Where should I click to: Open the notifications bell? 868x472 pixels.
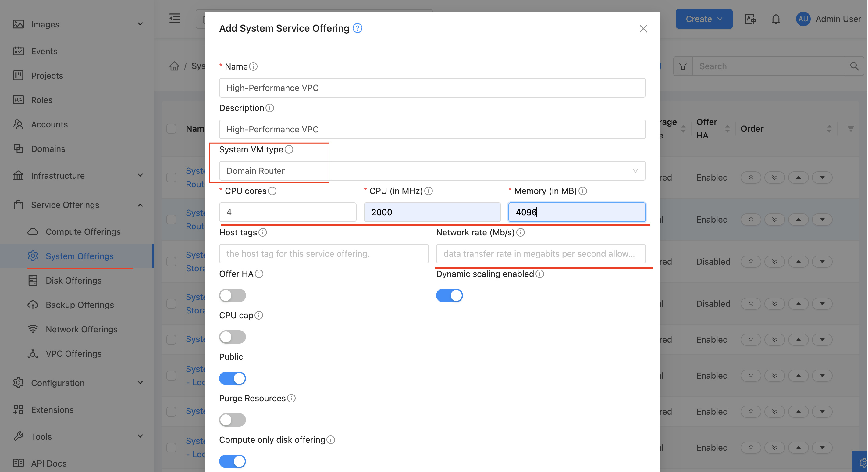(776, 19)
